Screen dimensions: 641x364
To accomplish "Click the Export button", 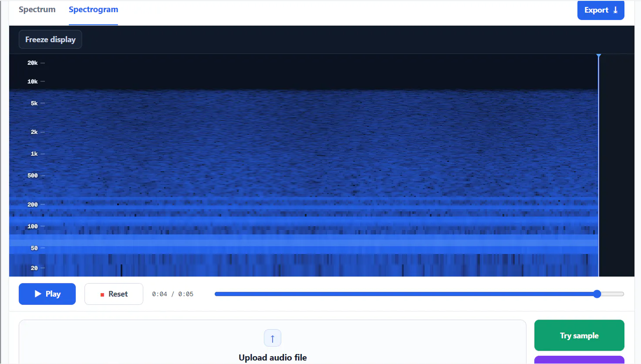I will click(601, 10).
